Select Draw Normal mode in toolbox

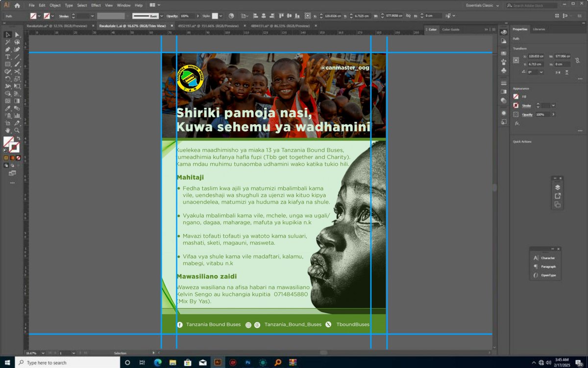[6, 165]
